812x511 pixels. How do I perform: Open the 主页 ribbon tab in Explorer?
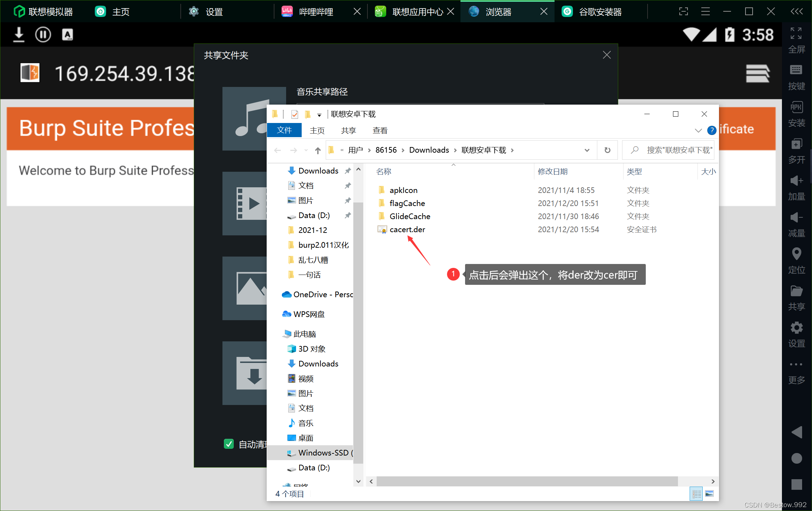317,130
